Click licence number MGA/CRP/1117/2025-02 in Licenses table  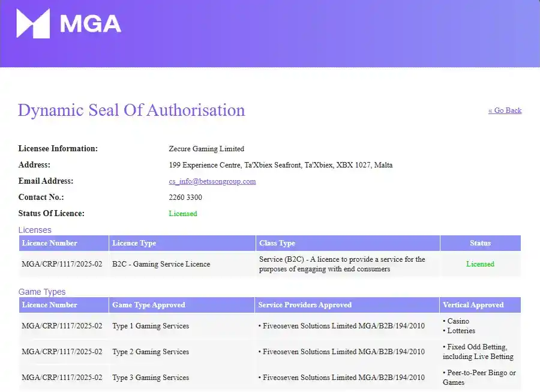pos(62,264)
